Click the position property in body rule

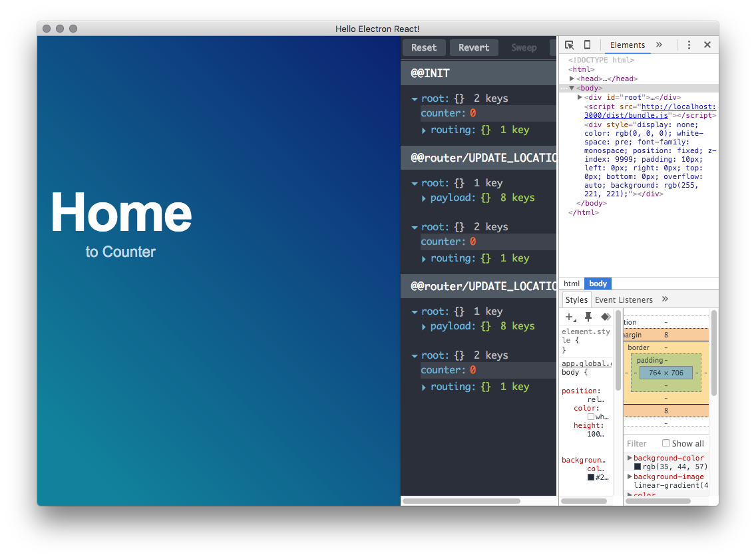(x=581, y=391)
